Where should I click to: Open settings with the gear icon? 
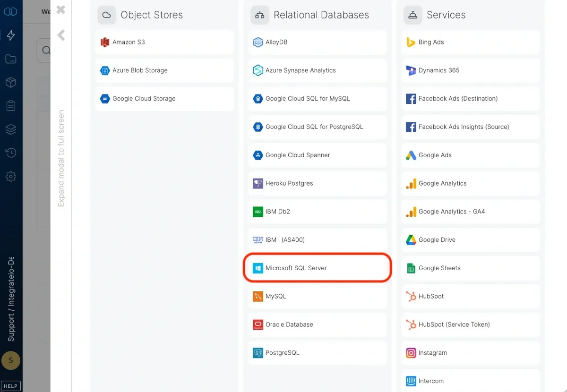click(x=10, y=176)
